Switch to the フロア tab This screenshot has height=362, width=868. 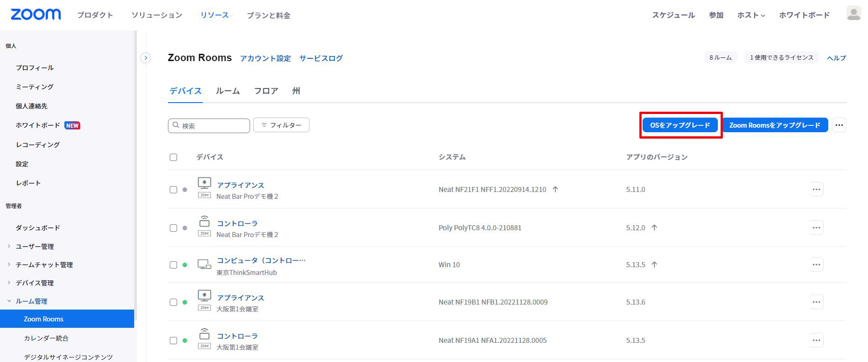266,91
